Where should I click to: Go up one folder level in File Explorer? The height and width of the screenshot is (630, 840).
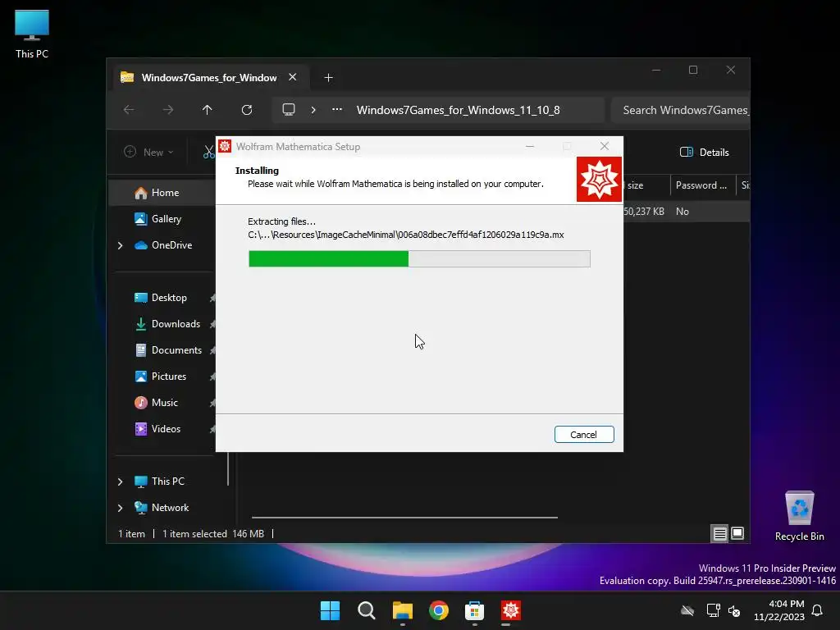(x=208, y=110)
